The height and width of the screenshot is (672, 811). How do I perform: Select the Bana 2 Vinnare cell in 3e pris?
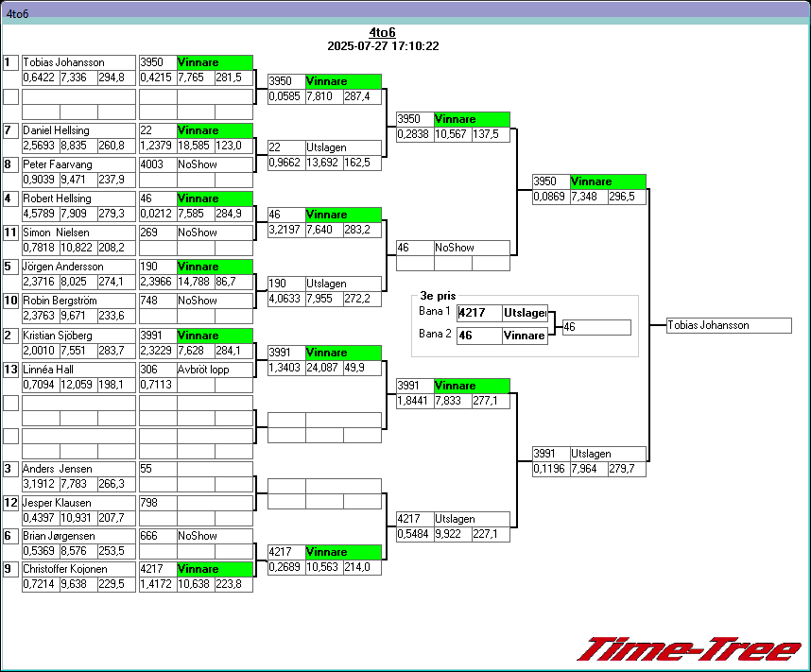(x=525, y=336)
